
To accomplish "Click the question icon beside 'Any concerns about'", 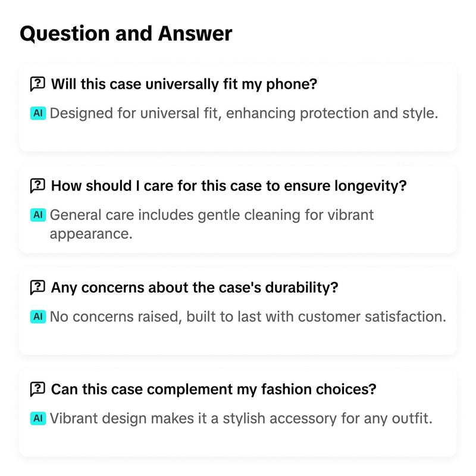I will point(37,287).
